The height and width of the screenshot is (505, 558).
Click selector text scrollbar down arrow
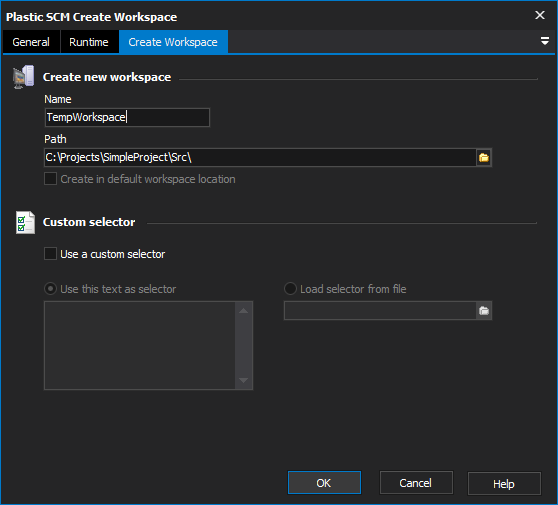coord(243,380)
